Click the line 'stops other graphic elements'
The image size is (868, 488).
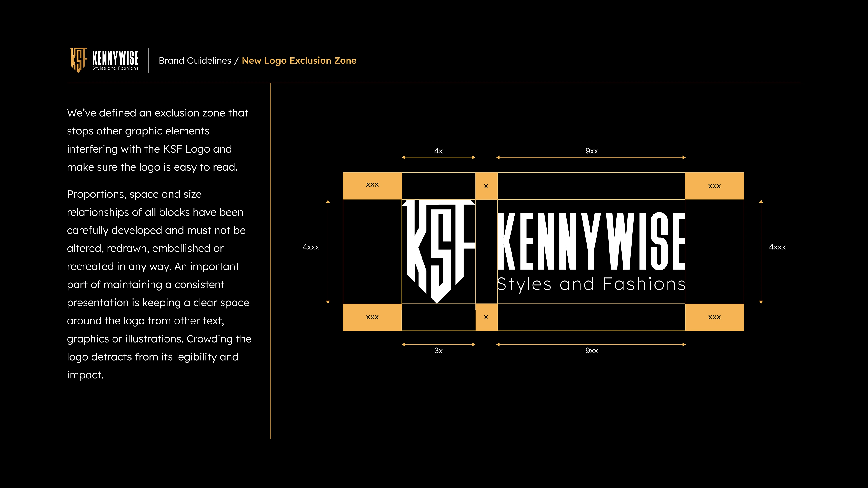tap(138, 131)
